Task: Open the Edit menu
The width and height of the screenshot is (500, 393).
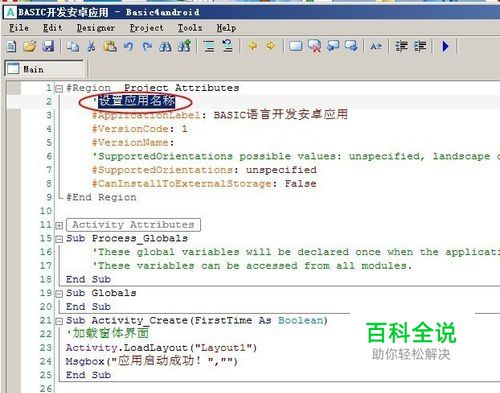Action: pyautogui.click(x=53, y=28)
